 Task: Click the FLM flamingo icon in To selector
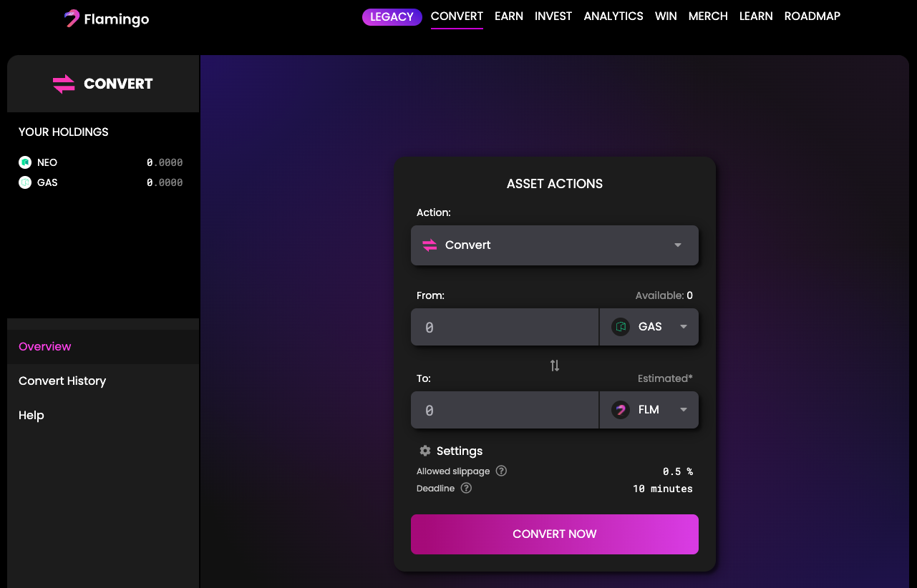pyautogui.click(x=621, y=410)
